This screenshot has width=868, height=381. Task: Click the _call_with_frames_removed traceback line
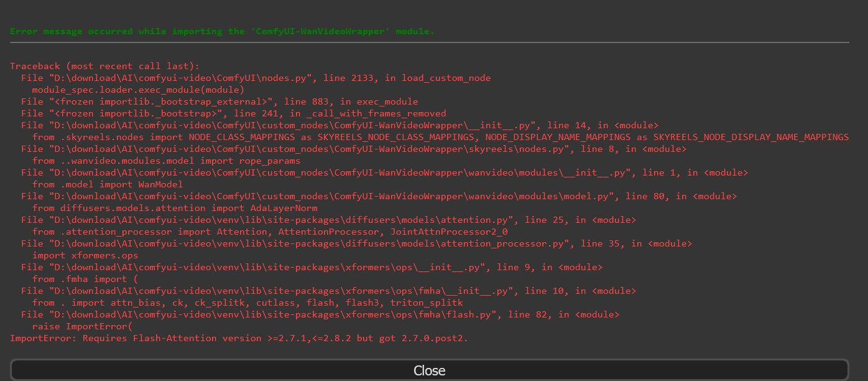(233, 113)
